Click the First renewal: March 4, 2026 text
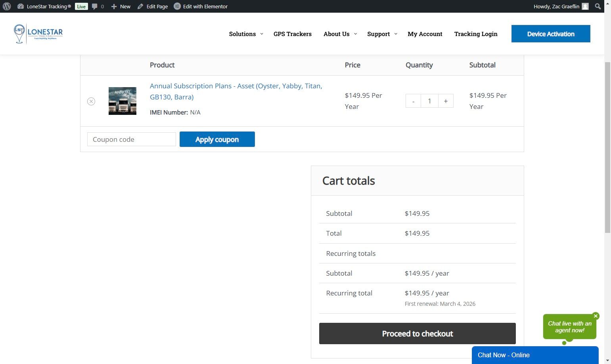The width and height of the screenshot is (611, 364). tap(440, 304)
